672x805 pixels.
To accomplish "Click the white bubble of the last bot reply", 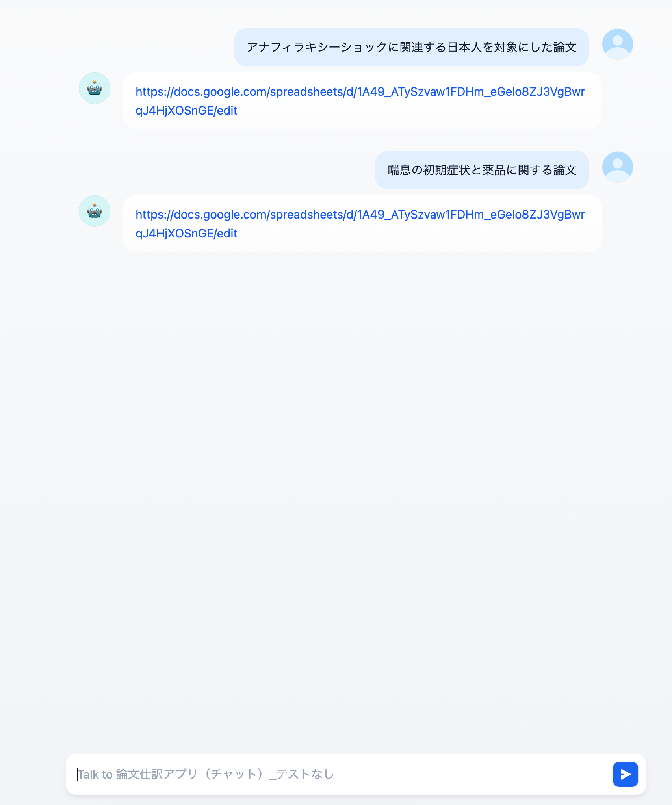I will coord(362,224).
